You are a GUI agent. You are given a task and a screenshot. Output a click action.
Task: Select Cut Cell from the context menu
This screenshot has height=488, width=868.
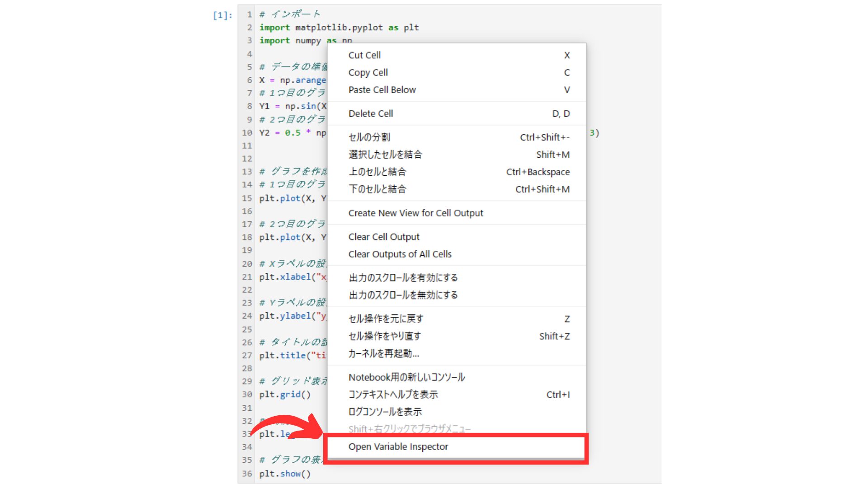pos(364,55)
